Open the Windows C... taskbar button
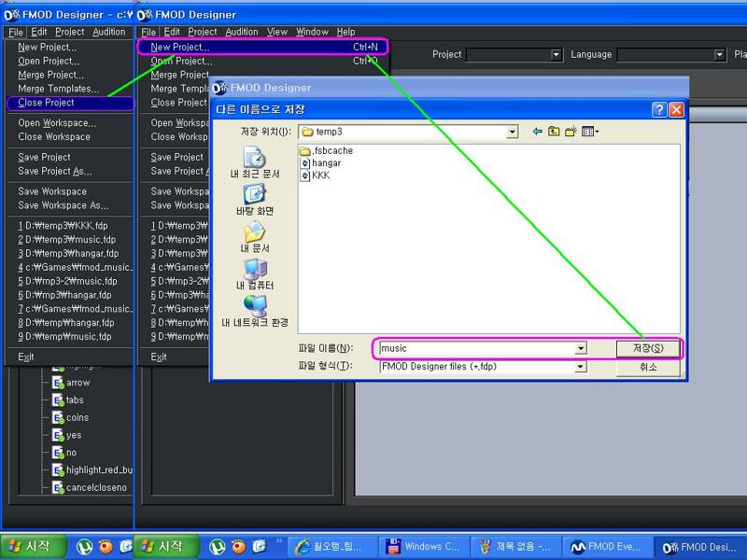 click(x=425, y=547)
